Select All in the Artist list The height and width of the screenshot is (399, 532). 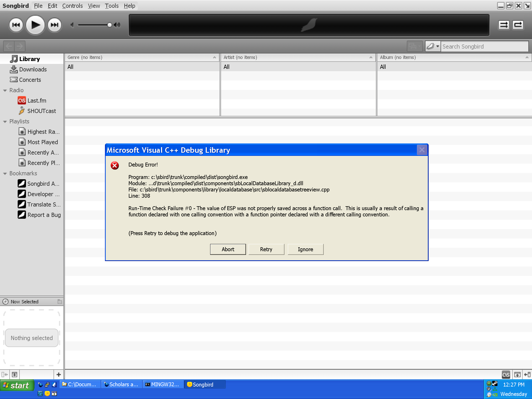(x=298, y=67)
